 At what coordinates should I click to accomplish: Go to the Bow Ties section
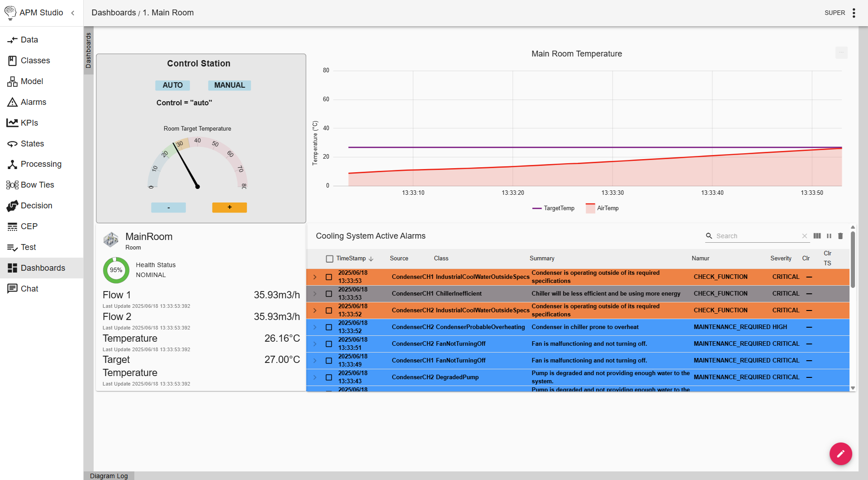coord(37,185)
